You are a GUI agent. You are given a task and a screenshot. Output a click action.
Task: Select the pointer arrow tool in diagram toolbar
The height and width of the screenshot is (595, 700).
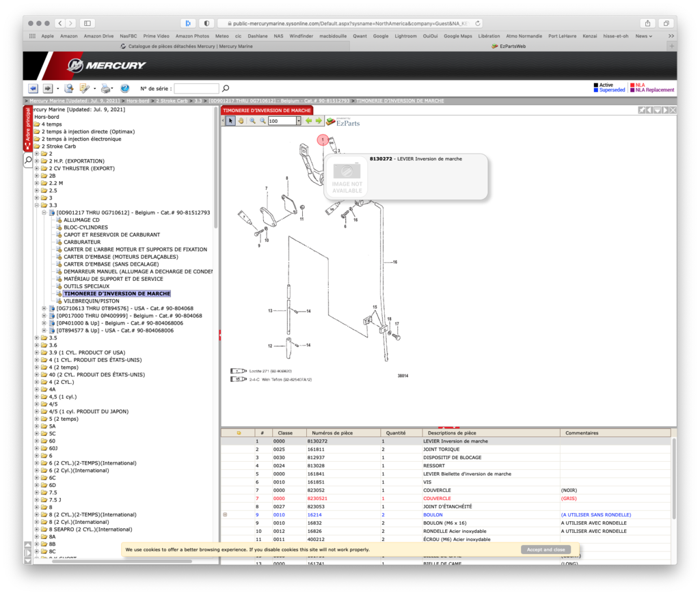point(230,121)
